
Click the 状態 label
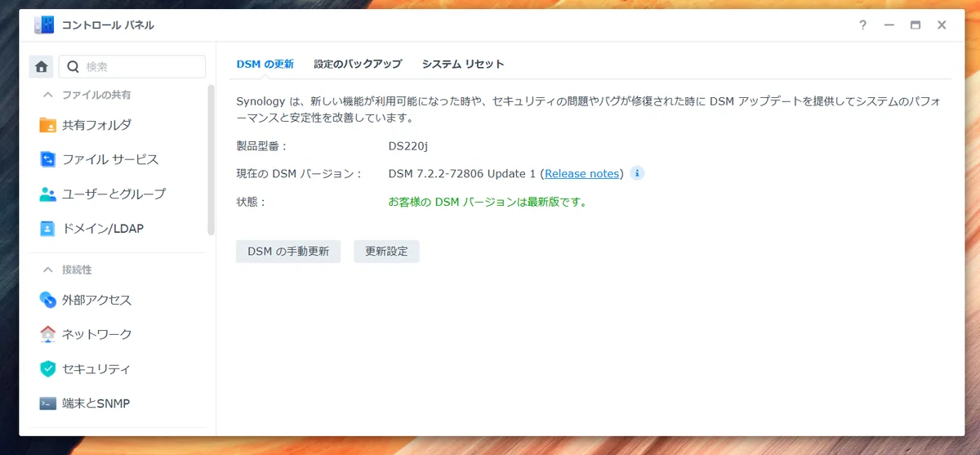pos(252,201)
